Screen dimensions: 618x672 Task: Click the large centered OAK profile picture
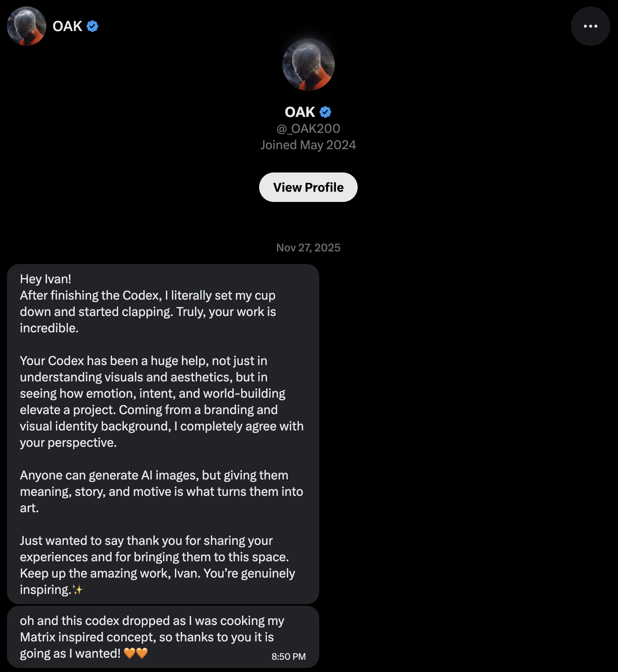308,65
